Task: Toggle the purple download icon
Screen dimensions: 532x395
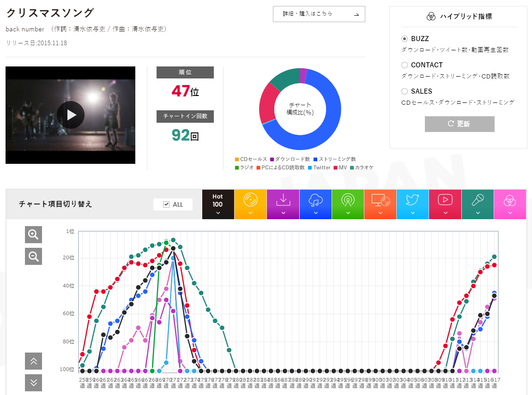Action: click(283, 200)
